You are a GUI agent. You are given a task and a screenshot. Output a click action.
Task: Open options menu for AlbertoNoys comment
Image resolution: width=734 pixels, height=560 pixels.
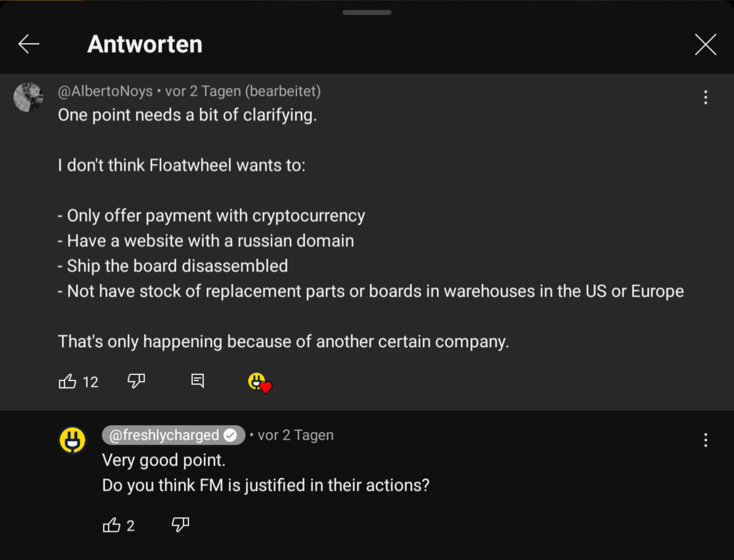(705, 97)
